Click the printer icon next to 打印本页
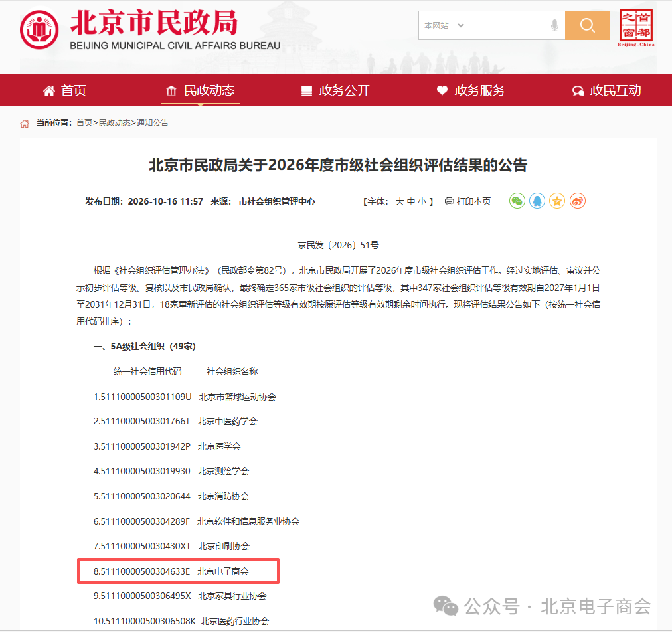 pos(449,201)
